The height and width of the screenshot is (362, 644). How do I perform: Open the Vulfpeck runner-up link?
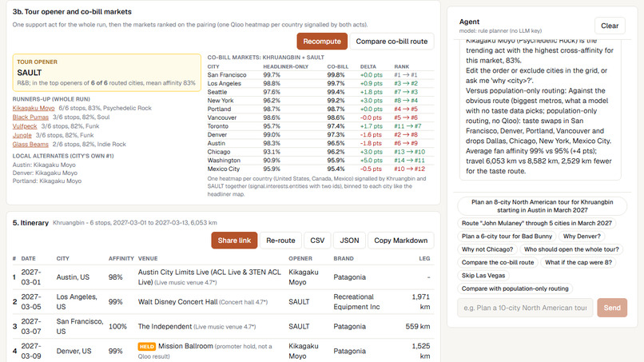(25, 126)
